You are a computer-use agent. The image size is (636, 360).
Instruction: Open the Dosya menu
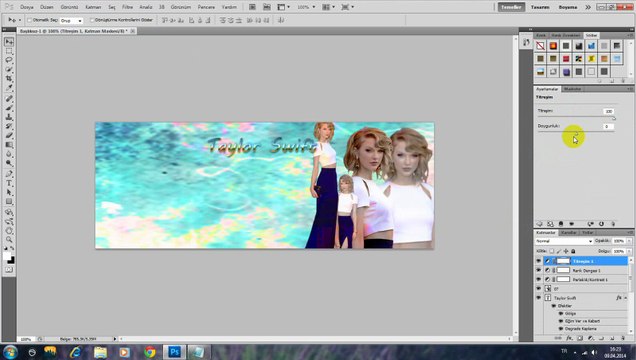[x=27, y=7]
